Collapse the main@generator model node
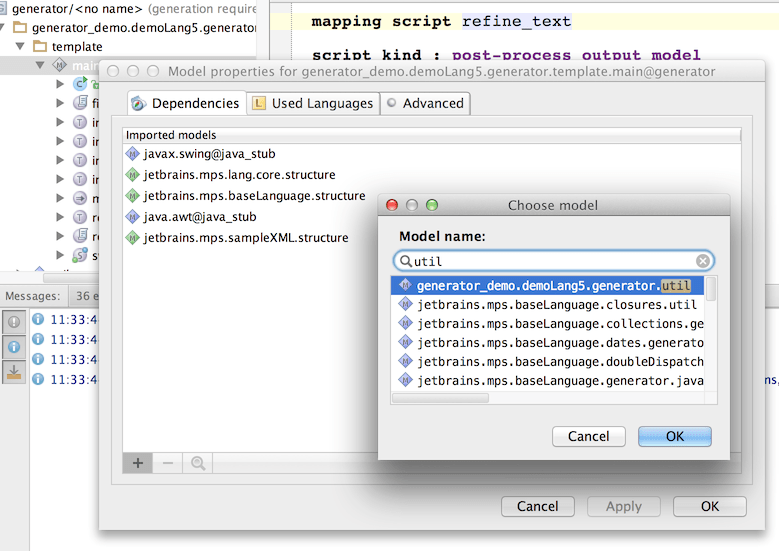The width and height of the screenshot is (779, 551). coord(40,65)
